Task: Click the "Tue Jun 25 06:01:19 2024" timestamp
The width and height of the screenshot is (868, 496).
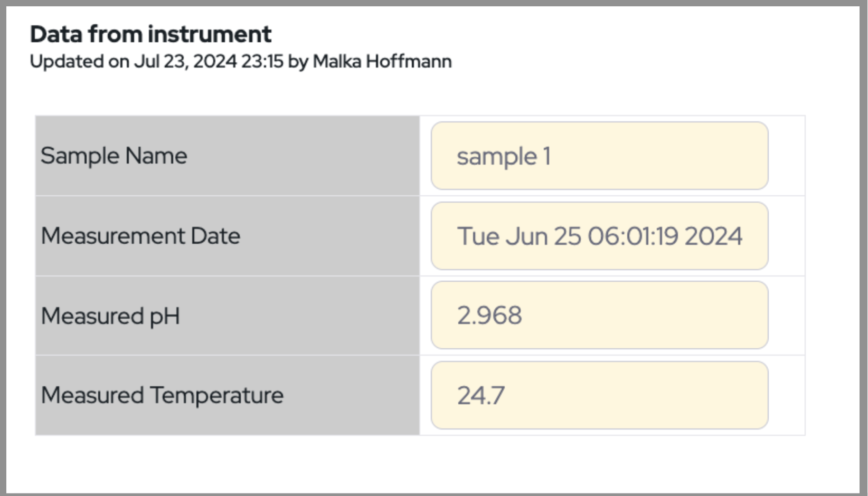Action: click(x=600, y=236)
